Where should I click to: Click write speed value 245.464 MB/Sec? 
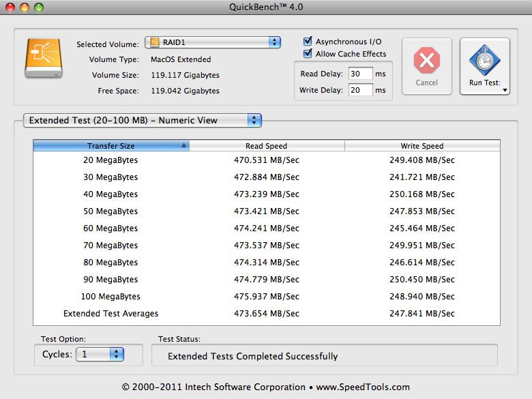point(422,228)
